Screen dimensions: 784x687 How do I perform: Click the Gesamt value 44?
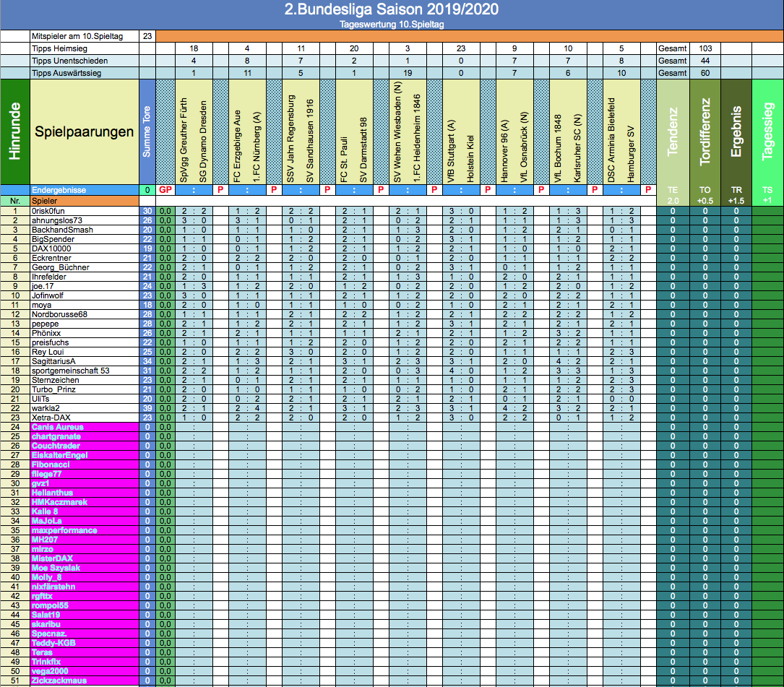pyautogui.click(x=705, y=61)
